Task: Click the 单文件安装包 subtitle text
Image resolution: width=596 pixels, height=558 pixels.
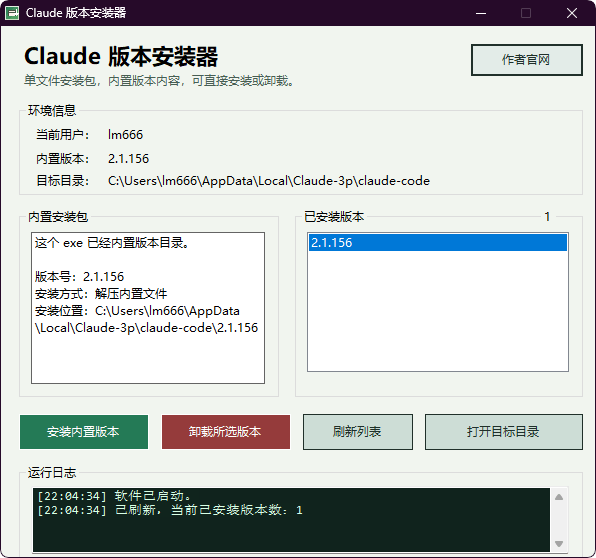Action: (159, 81)
